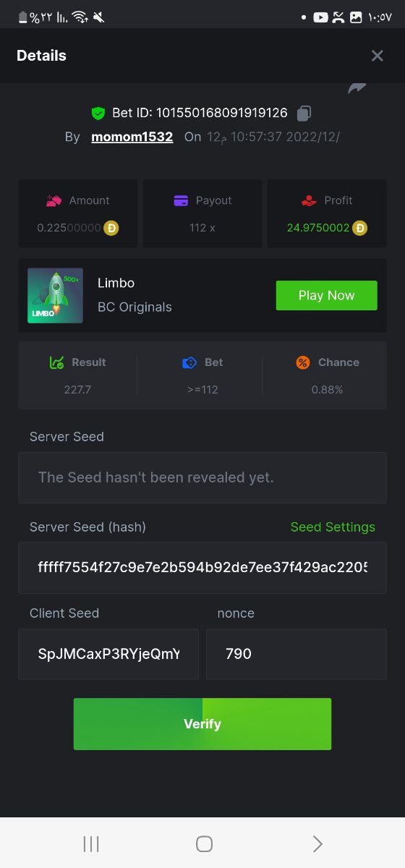Viewport: 405px width, 868px height.
Task: Close the Details panel
Action: (377, 56)
